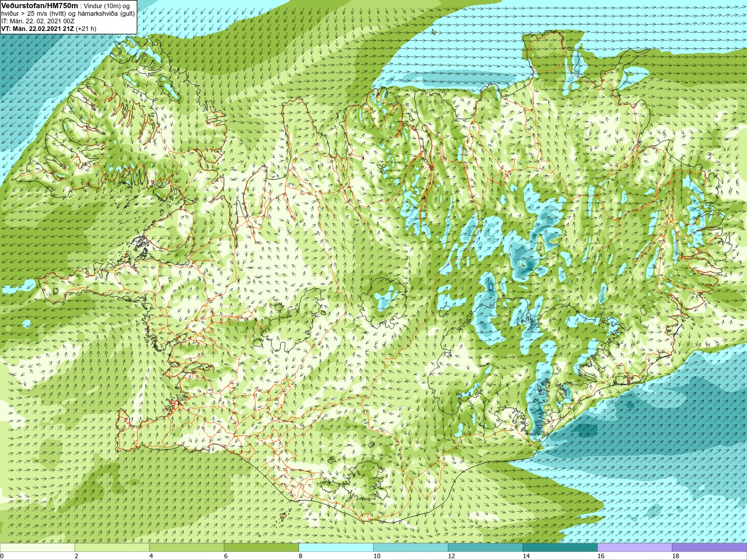
Task: Click the legend scale label '4'
Action: click(151, 556)
